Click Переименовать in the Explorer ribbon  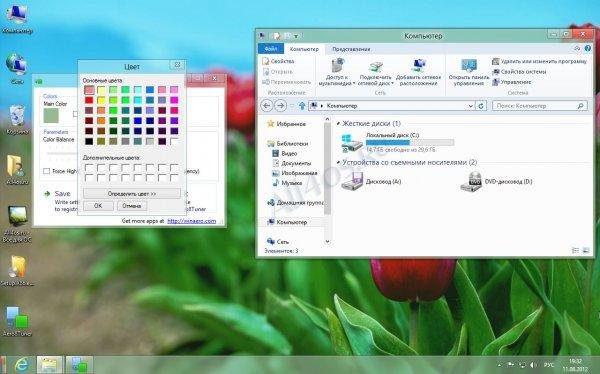pos(287,82)
